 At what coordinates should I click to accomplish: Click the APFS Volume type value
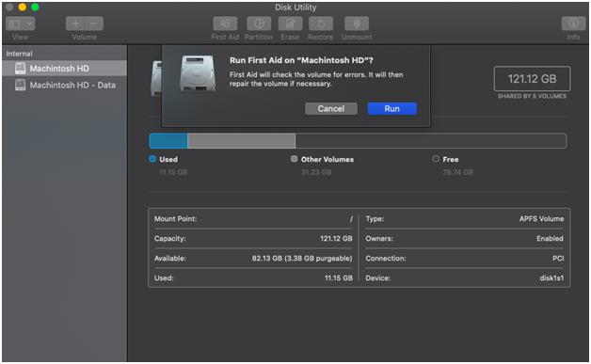pos(542,218)
